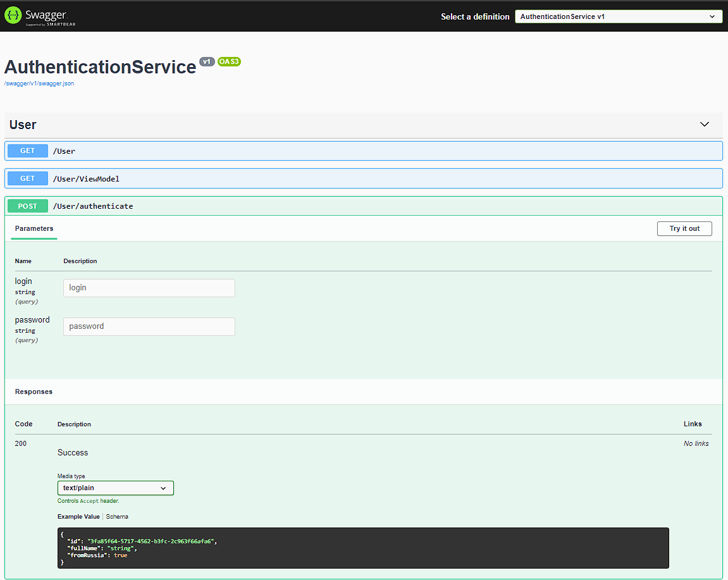Viewport: 728px width, 580px height.
Task: Open the Media type dropdown showing text/plain
Action: tap(115, 488)
